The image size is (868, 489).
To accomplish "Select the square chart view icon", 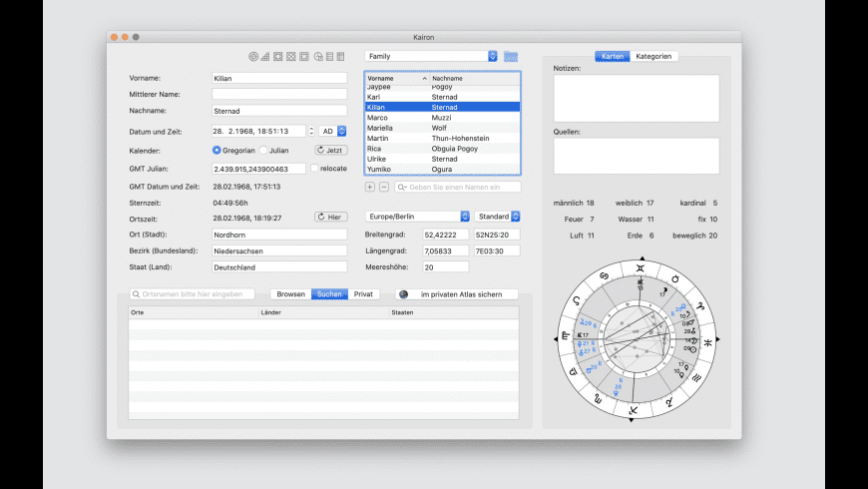I will (278, 57).
